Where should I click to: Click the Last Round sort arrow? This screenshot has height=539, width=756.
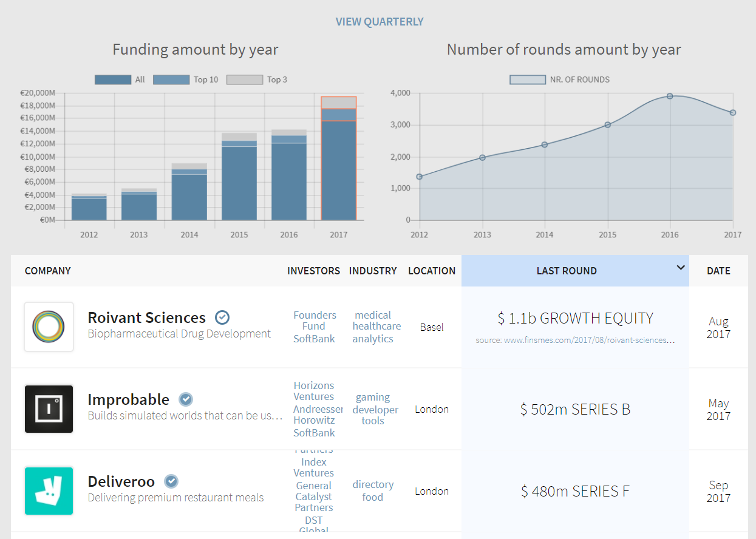tap(681, 268)
